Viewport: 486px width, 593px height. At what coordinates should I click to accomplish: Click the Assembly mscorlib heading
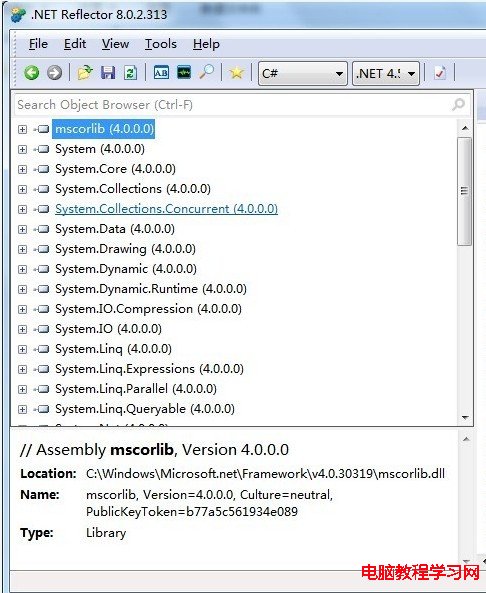(x=154, y=450)
